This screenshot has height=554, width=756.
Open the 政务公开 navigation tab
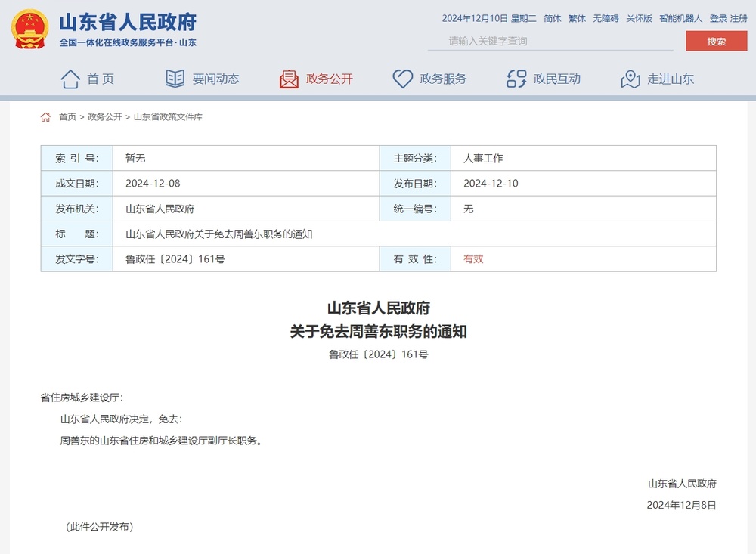330,79
